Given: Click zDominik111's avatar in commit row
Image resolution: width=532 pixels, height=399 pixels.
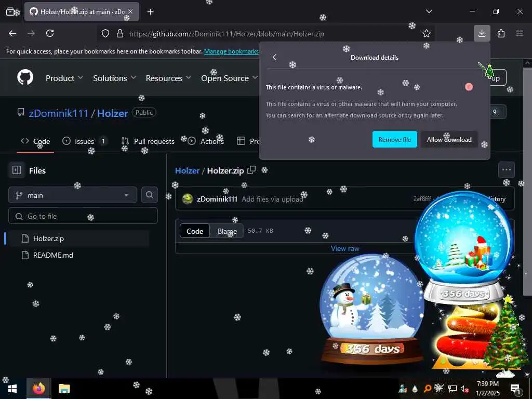Looking at the screenshot, I should (188, 199).
